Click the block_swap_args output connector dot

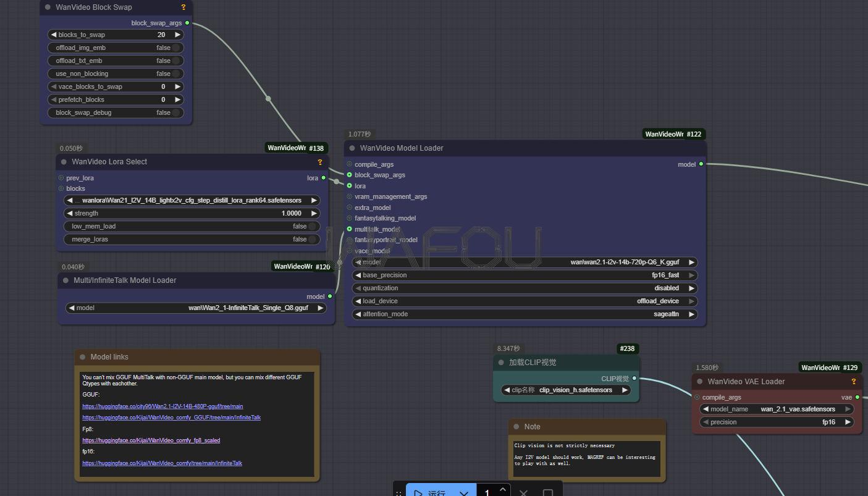click(x=187, y=23)
